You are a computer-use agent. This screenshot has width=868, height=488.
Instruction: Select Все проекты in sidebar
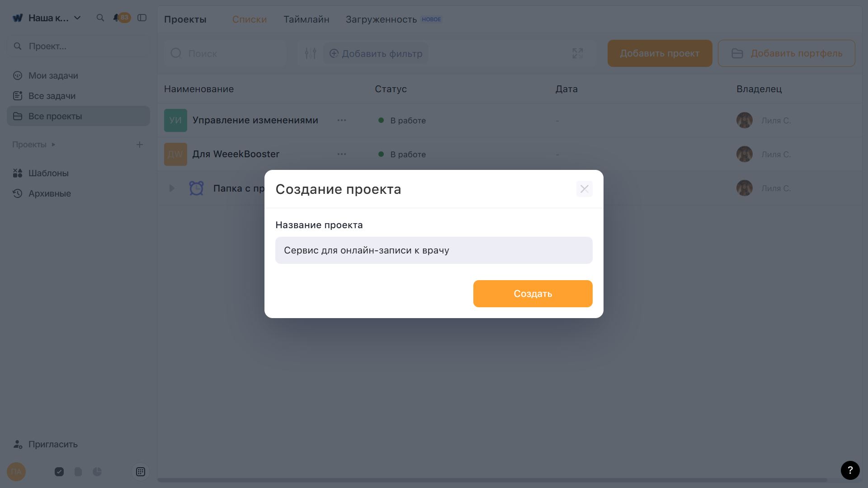pos(78,116)
